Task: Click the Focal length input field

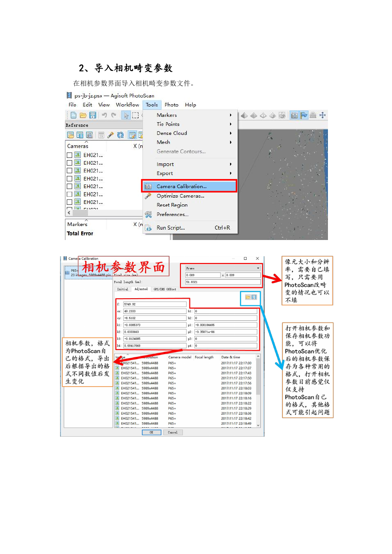Action: (223, 282)
